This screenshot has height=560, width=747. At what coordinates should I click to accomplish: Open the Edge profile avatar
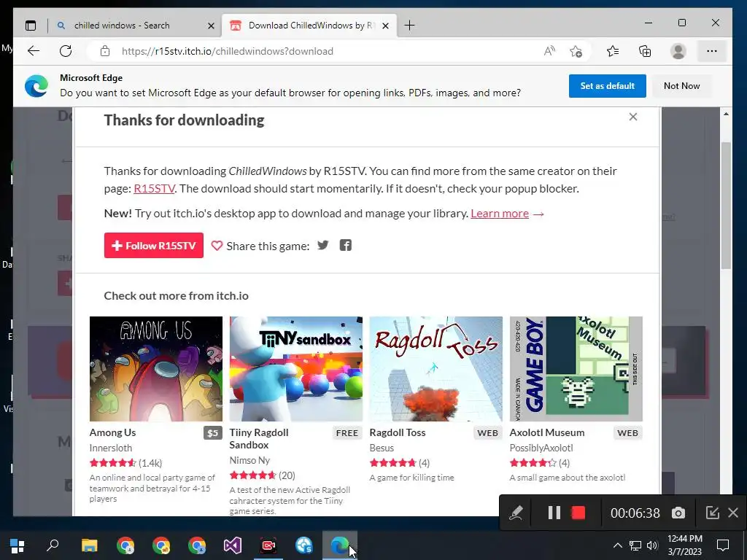click(x=678, y=51)
